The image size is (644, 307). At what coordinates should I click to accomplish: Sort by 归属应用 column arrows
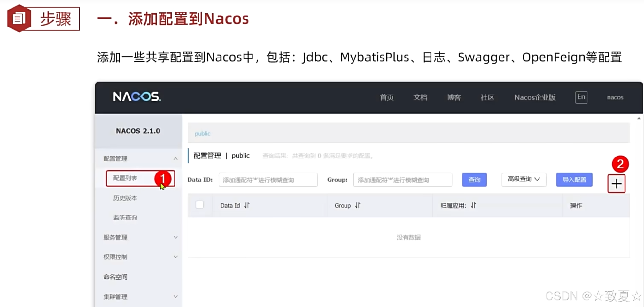coord(473,205)
